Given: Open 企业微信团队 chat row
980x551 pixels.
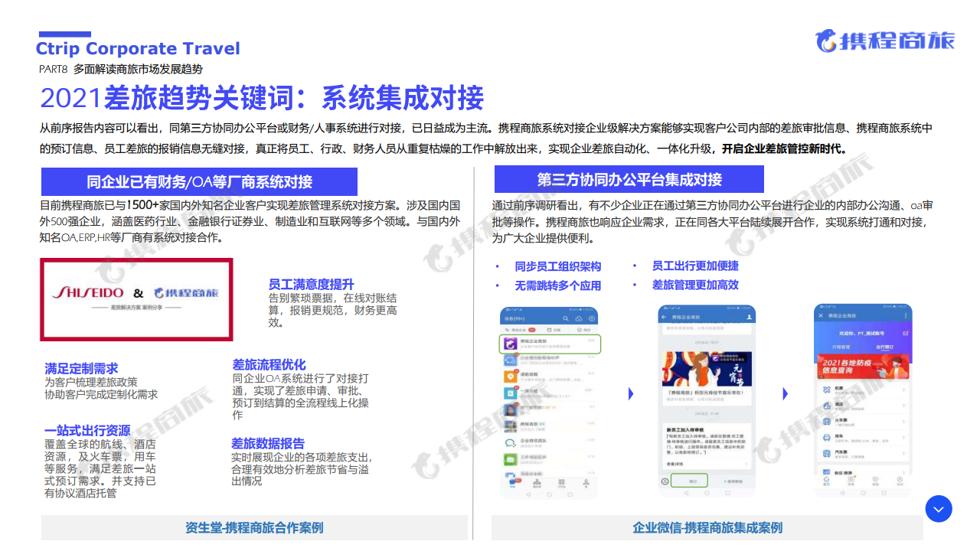Looking at the screenshot, I should [548, 443].
